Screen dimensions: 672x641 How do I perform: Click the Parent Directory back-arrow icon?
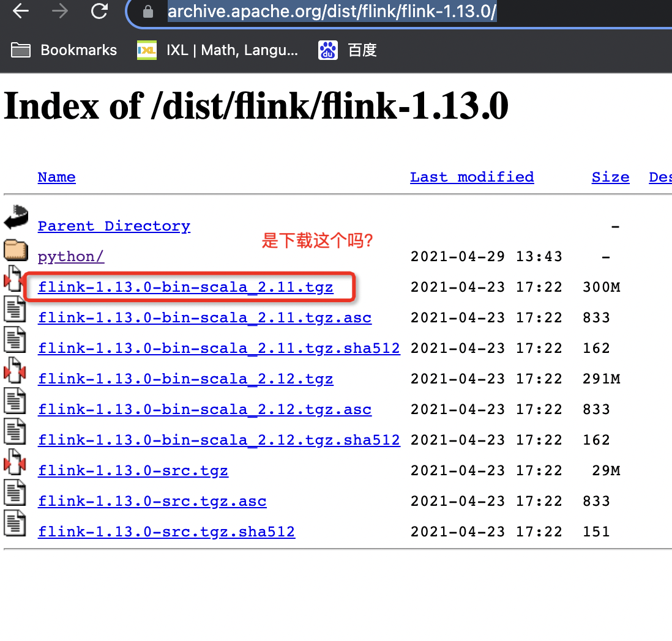[x=16, y=217]
